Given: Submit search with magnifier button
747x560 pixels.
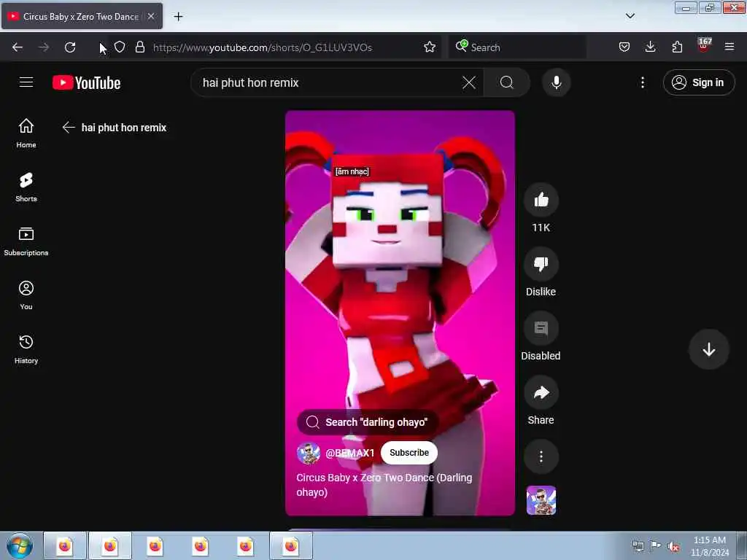Looking at the screenshot, I should coord(507,82).
